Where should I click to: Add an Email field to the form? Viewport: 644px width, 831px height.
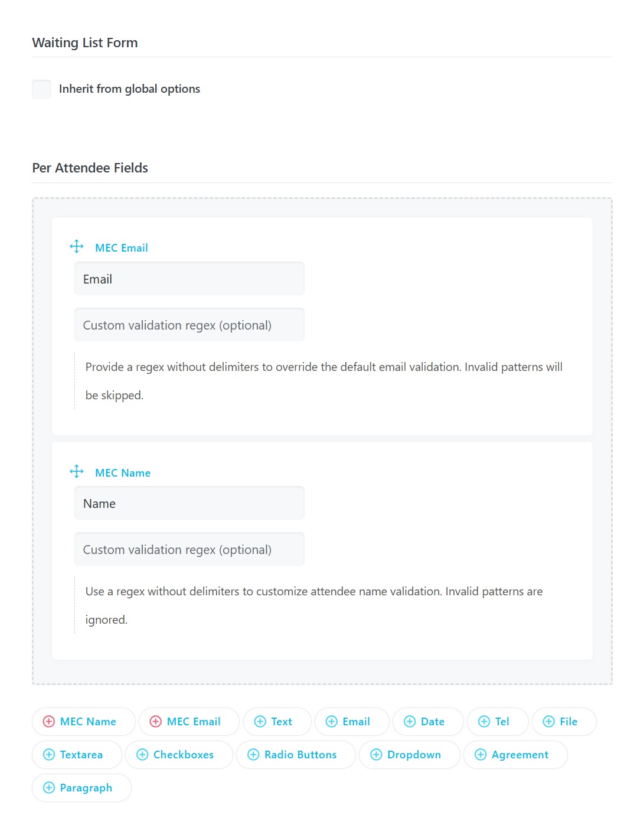click(x=351, y=721)
